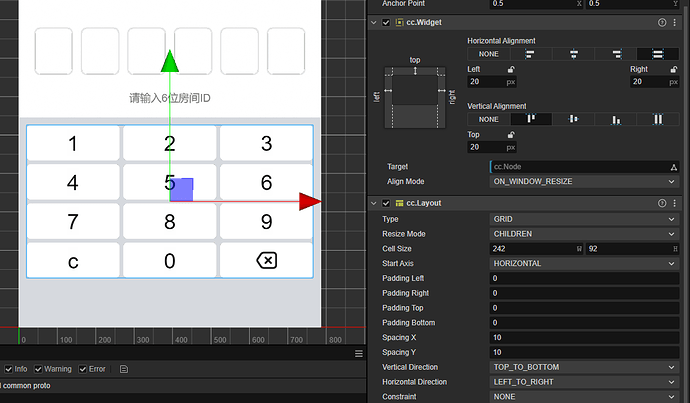Click the Anchor Point X field
Image resolution: width=690 pixels, height=403 pixels.
point(536,4)
